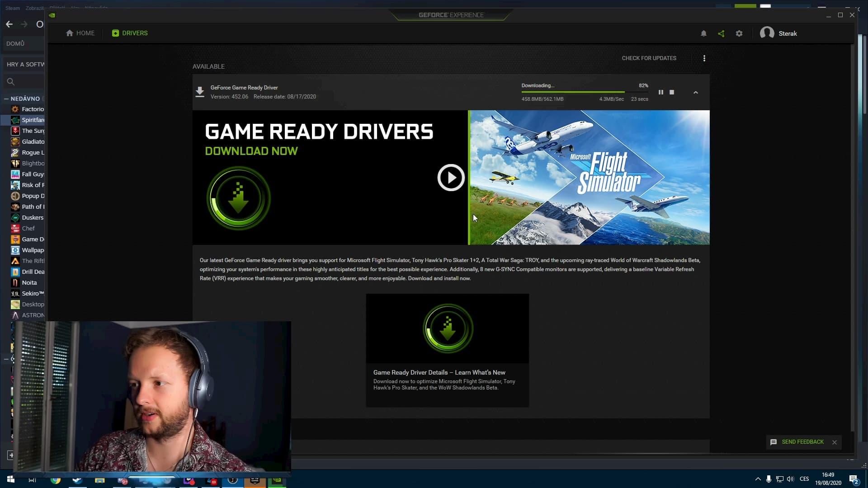Open the HRY A SOFTWARE filter dropdown in Steam
Image resolution: width=868 pixels, height=488 pixels.
coord(24,64)
